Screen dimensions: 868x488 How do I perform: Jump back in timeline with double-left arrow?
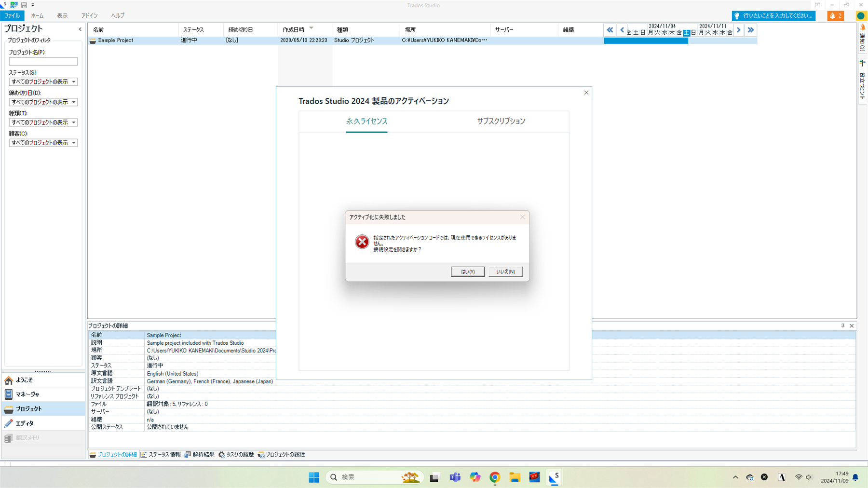(610, 30)
